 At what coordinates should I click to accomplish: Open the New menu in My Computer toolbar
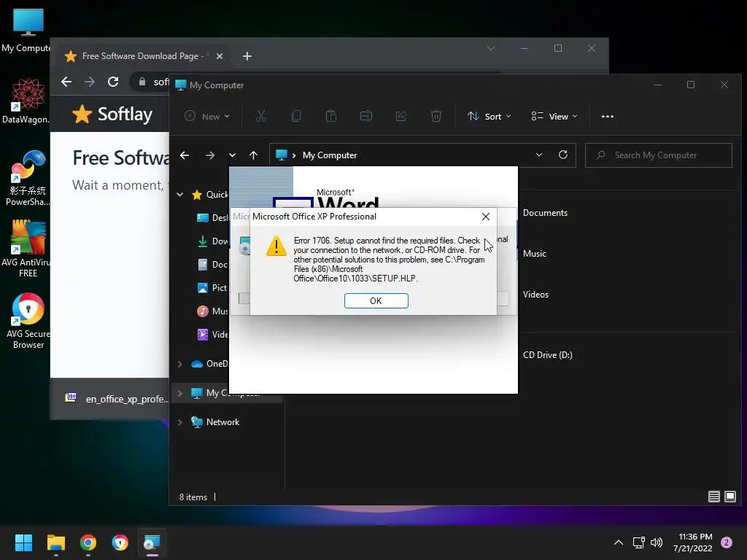pos(207,116)
